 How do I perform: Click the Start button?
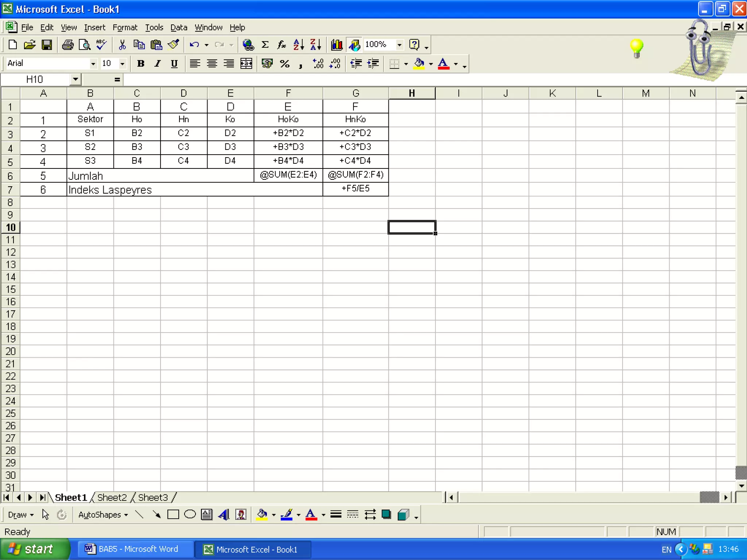[35, 549]
